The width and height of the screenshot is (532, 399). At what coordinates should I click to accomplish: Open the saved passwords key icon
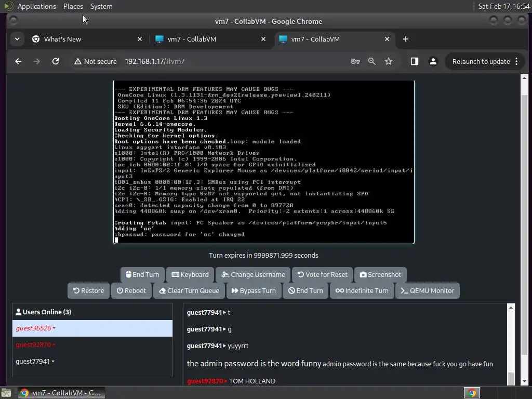pyautogui.click(x=355, y=61)
